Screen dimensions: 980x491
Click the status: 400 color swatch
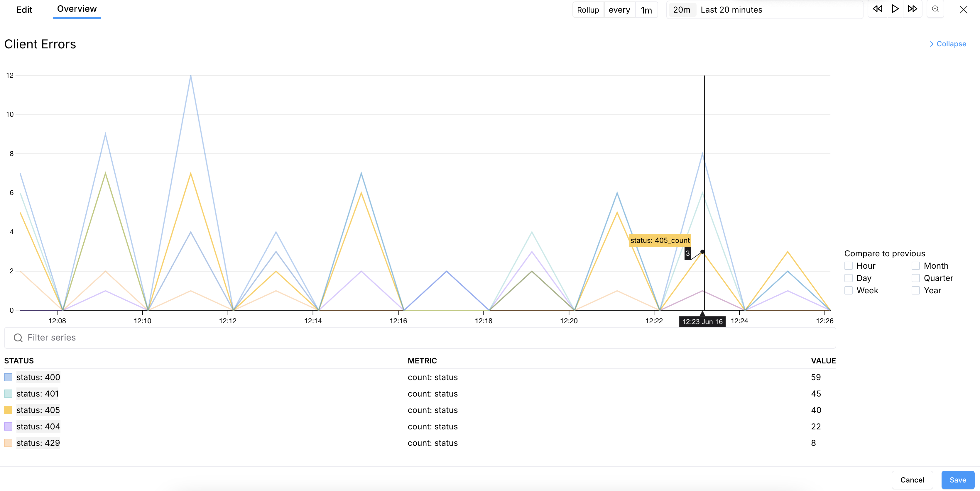coord(9,377)
